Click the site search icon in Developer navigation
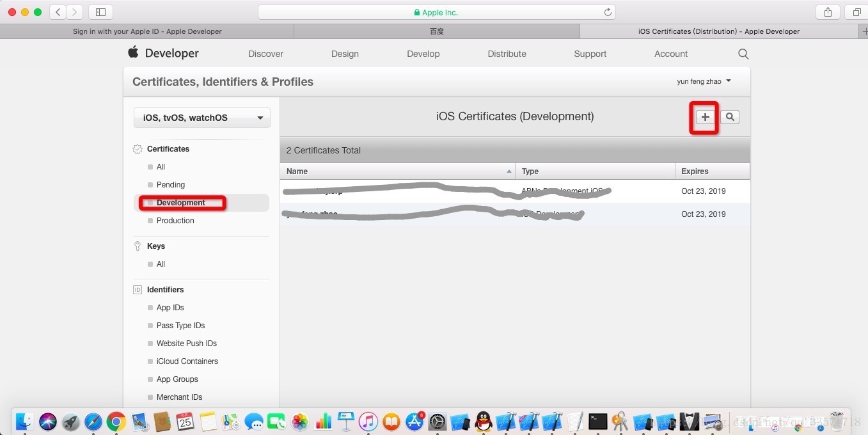Viewport: 868px width, 435px height. pos(743,54)
